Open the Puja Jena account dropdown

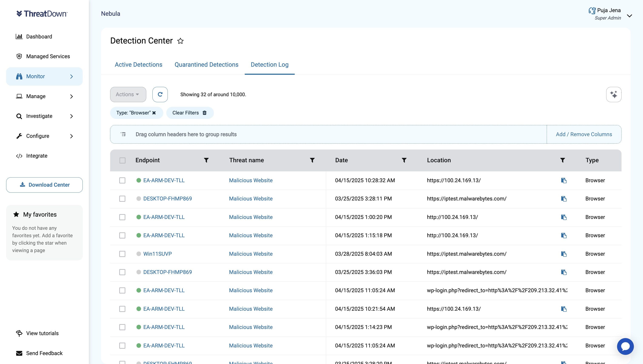(x=629, y=16)
